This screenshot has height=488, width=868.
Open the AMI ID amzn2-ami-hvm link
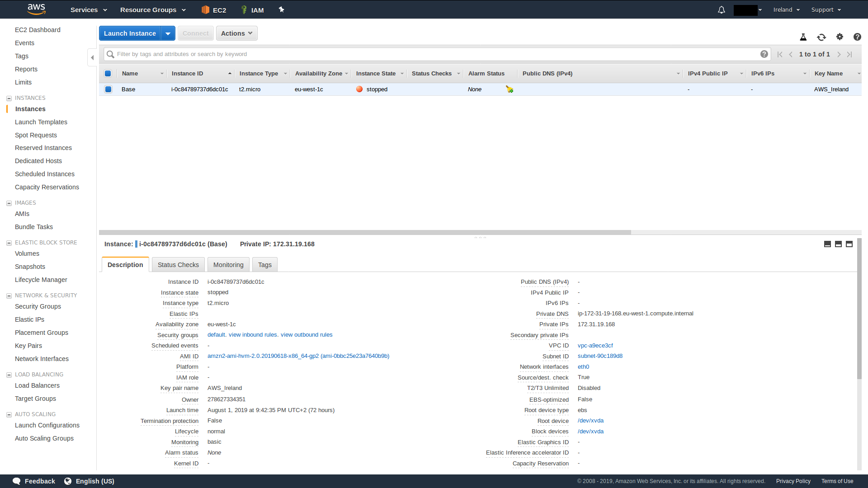pos(298,356)
